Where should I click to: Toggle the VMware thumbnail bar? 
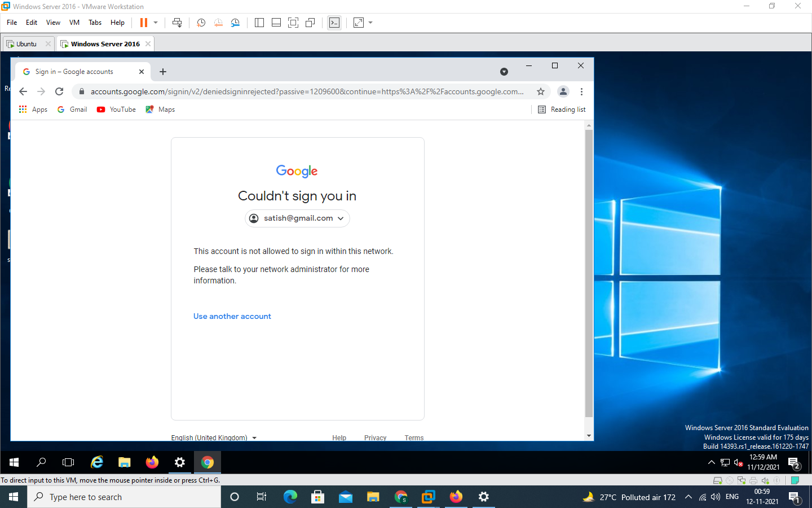tap(276, 23)
